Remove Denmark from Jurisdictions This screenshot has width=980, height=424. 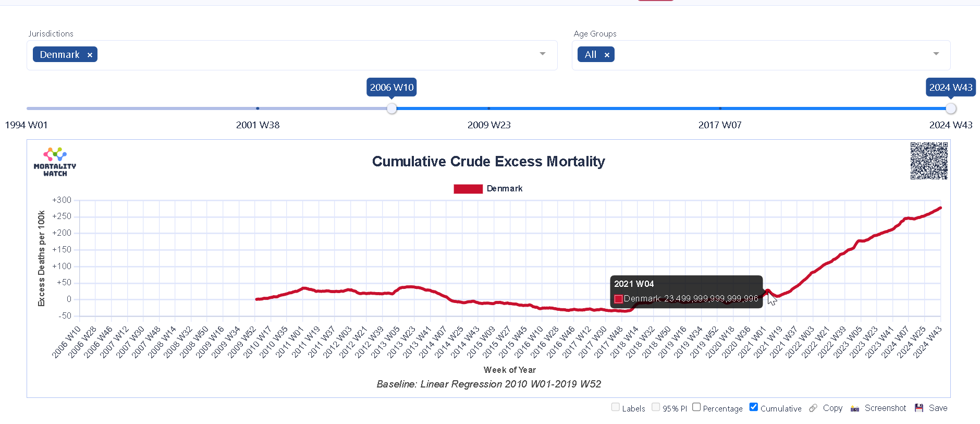90,55
